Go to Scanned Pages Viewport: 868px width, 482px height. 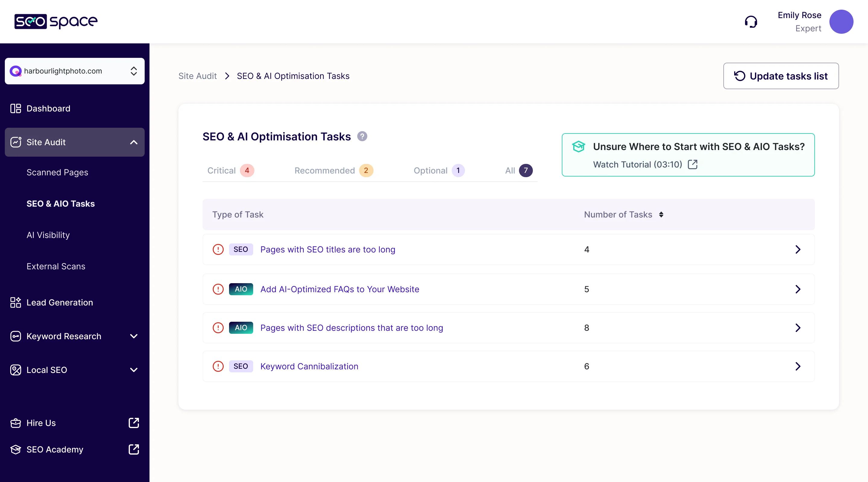pos(57,172)
